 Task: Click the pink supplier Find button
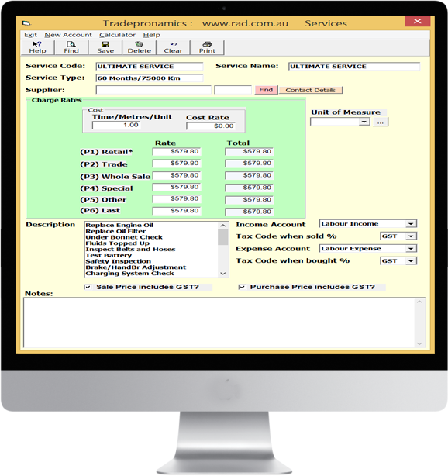coord(266,90)
